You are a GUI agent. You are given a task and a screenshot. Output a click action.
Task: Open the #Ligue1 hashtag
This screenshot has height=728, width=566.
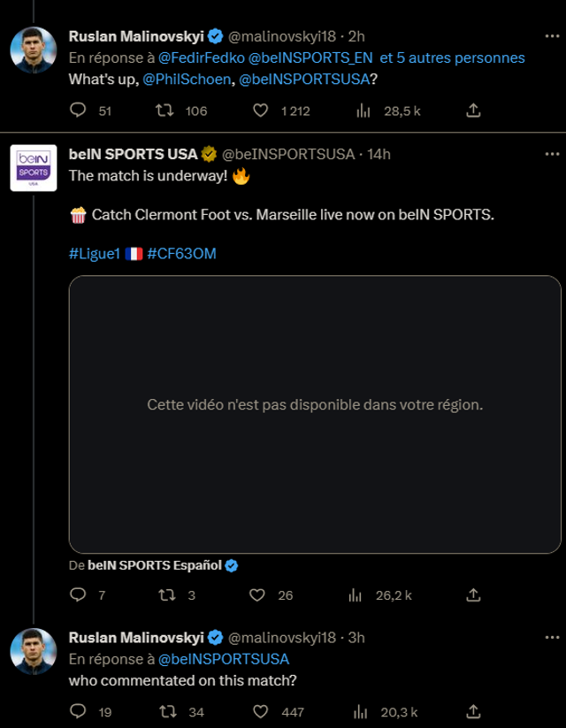94,254
